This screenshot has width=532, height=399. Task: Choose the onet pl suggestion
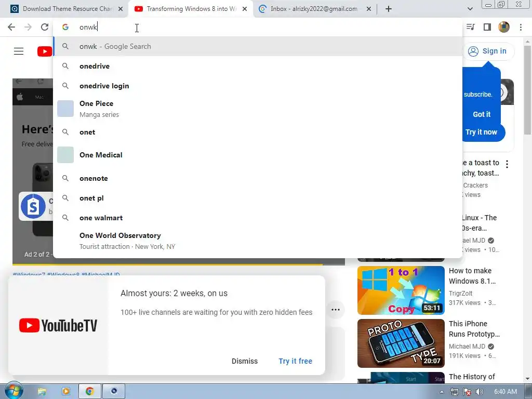[258, 198]
